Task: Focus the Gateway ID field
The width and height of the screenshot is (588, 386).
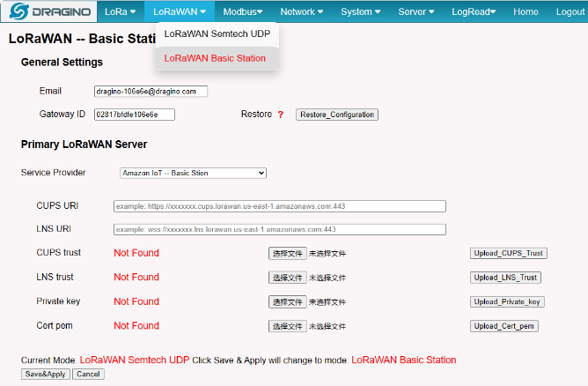Action: pos(135,115)
